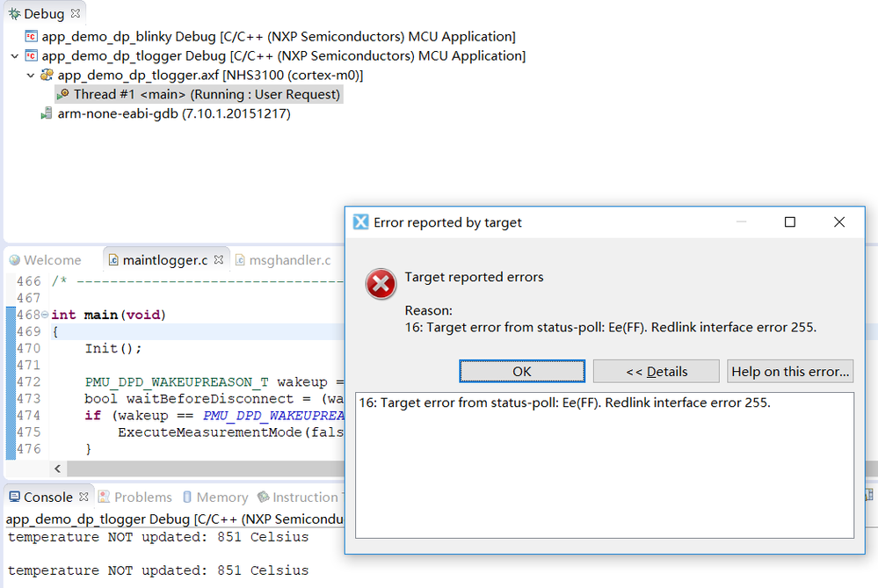The height and width of the screenshot is (588, 878).
Task: Click the Debug view icon
Action: pyautogui.click(x=14, y=12)
